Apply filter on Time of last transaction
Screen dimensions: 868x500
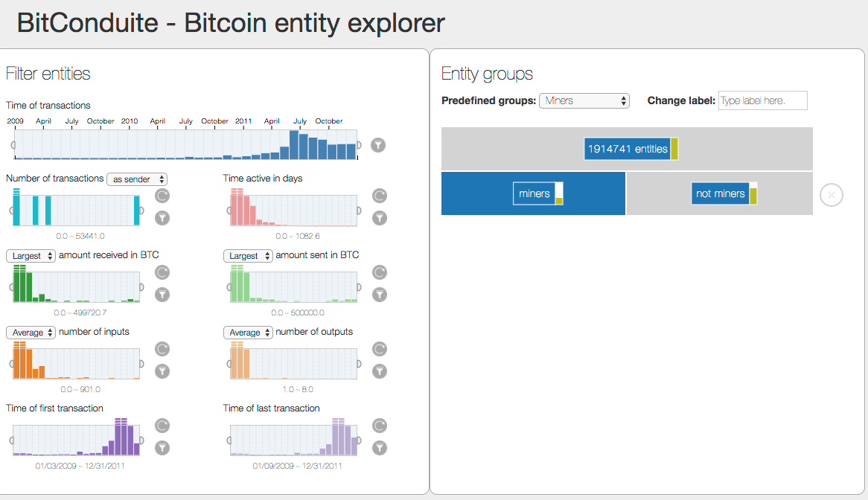(380, 448)
